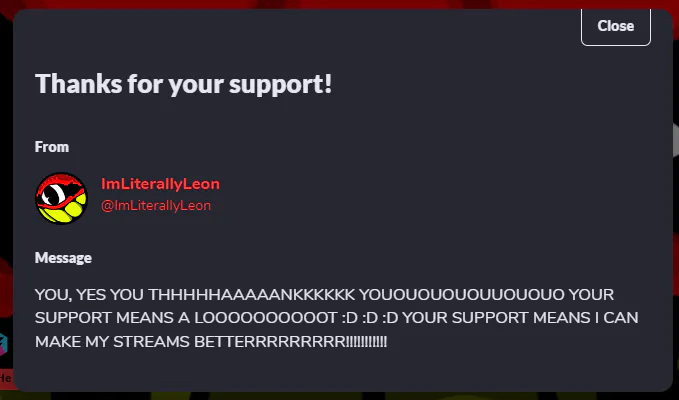
Task: Click the word "THHHHHAAAAANKKKKKK" in the message
Action: tap(252, 295)
